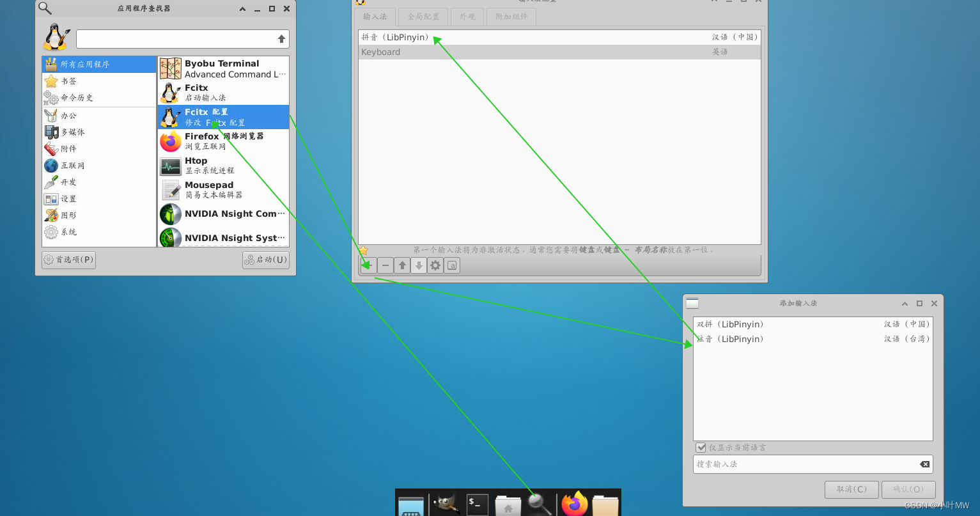
Task: Select 注音 (LibPinyin) in add dialog
Action: (x=813, y=339)
